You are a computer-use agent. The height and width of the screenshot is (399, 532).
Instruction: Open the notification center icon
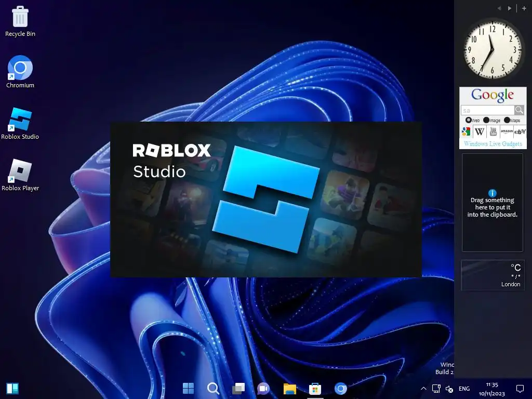520,389
